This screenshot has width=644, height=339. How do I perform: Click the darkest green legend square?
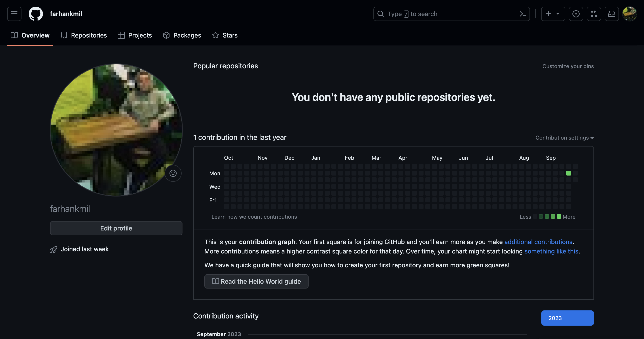coord(541,216)
